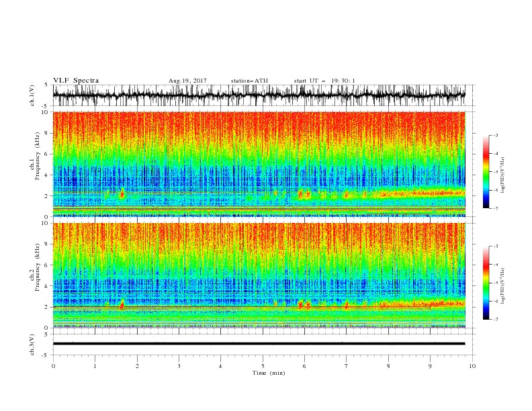Click the "ch.3(V)" axis label
The width and height of the screenshot is (532, 411).
(32, 345)
